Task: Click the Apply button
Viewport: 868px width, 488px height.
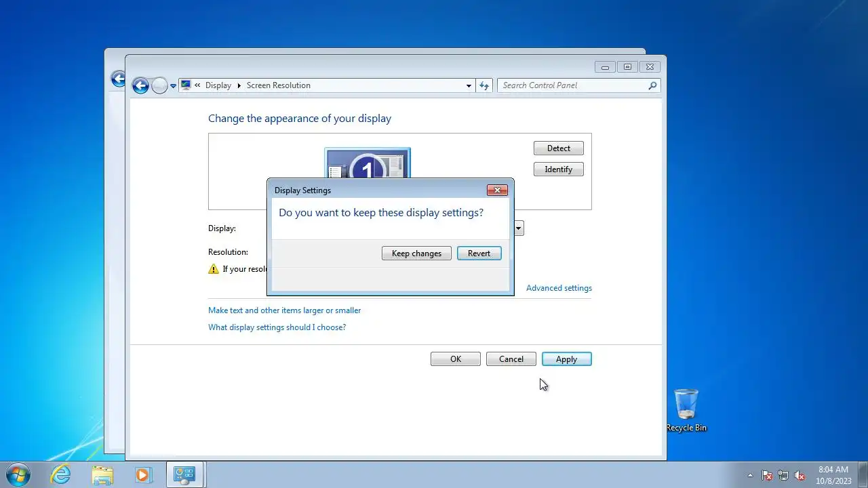Action: [x=567, y=359]
